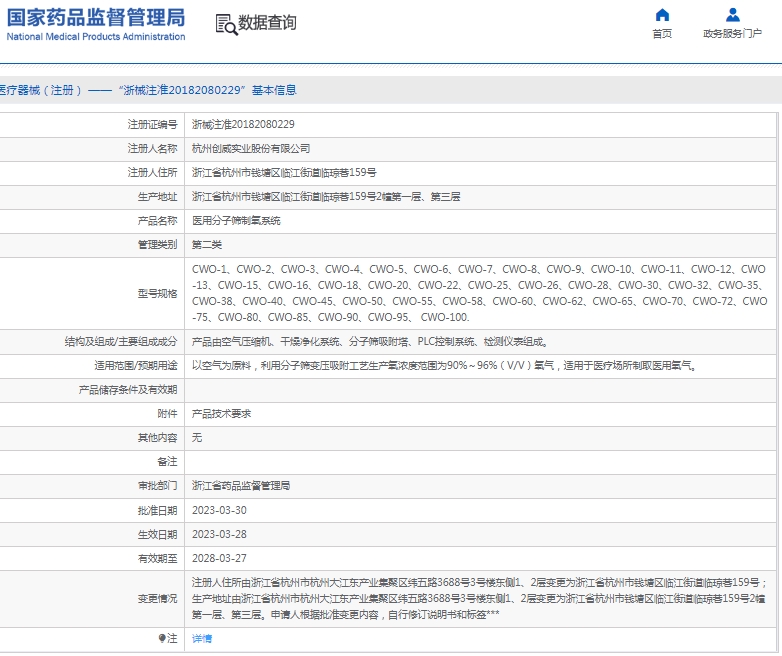The width and height of the screenshot is (782, 656).
Task: Click the CWO model list cell
Action: click(480, 293)
